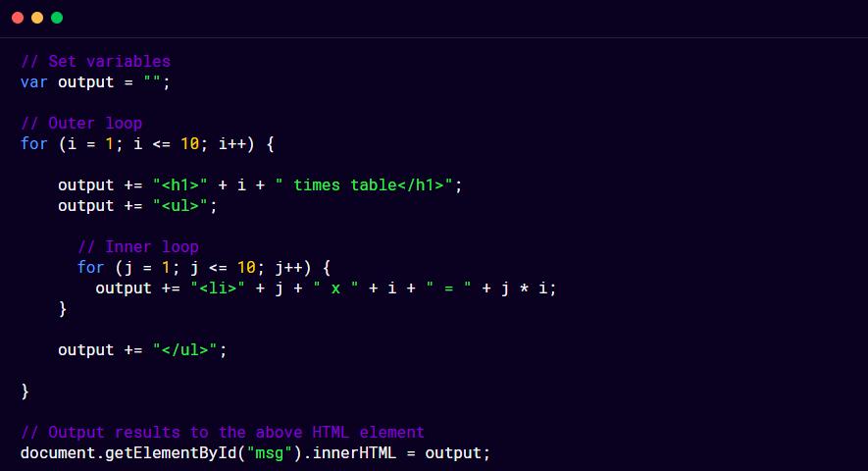
Task: Click the green maximize window dot
Action: (x=57, y=18)
